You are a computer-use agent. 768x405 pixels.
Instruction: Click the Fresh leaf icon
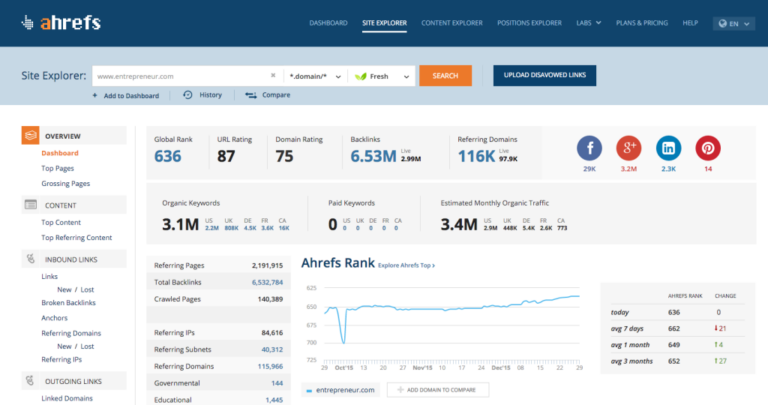coord(360,76)
